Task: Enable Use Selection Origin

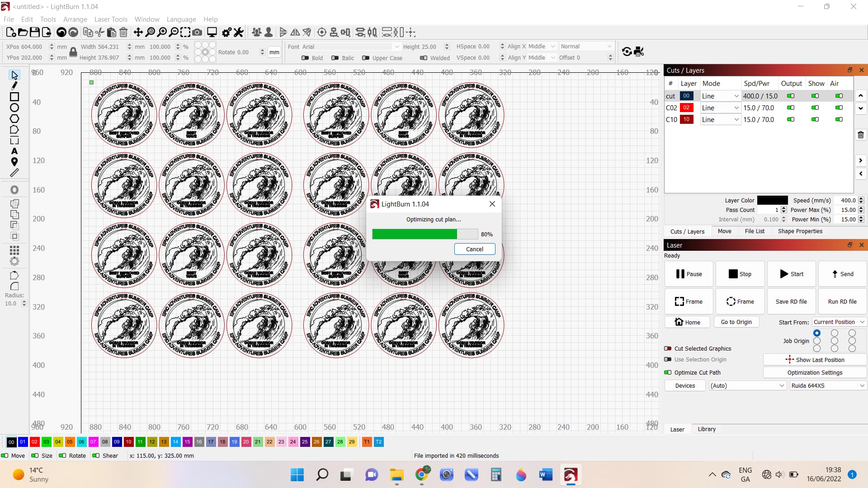Action: coord(668,359)
